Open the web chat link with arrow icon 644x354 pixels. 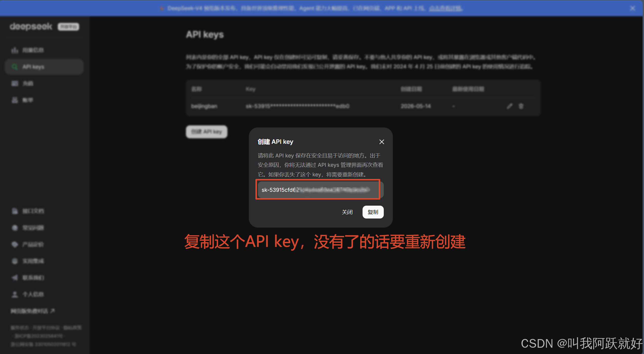33,311
